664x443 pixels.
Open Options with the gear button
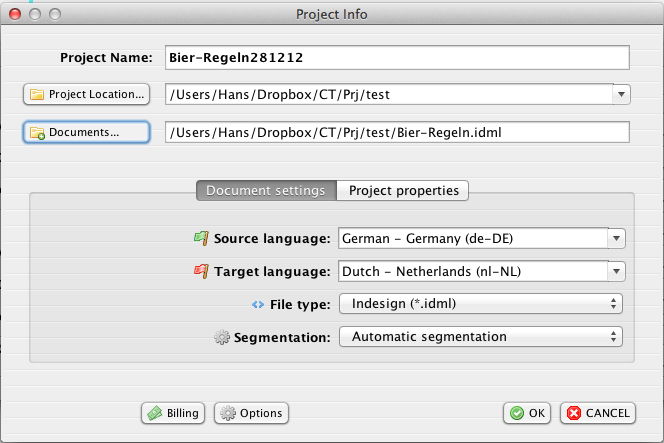coord(251,413)
